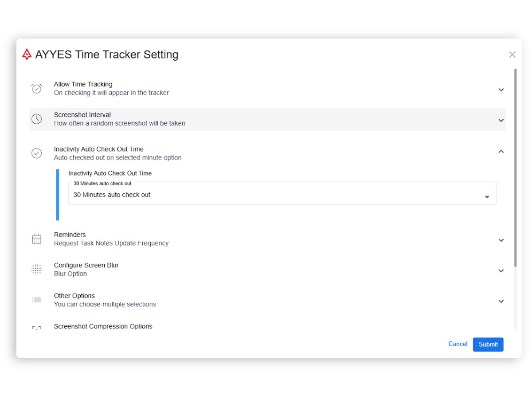Click the 'Allow Time Tracking' heading text

(x=83, y=84)
